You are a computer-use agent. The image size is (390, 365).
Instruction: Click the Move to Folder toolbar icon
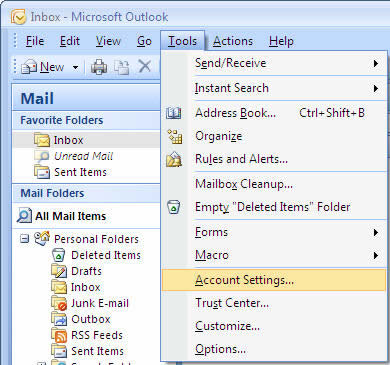[122, 67]
